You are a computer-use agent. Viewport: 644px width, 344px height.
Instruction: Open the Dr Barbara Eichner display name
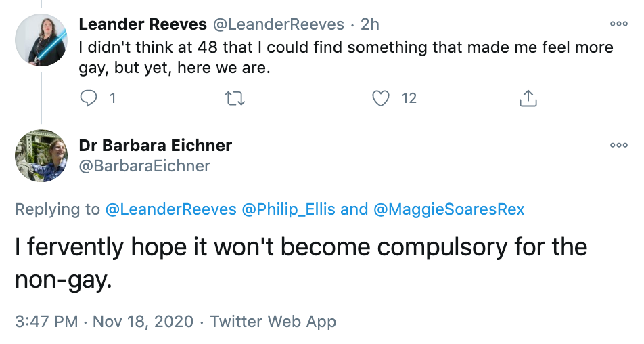(156, 145)
